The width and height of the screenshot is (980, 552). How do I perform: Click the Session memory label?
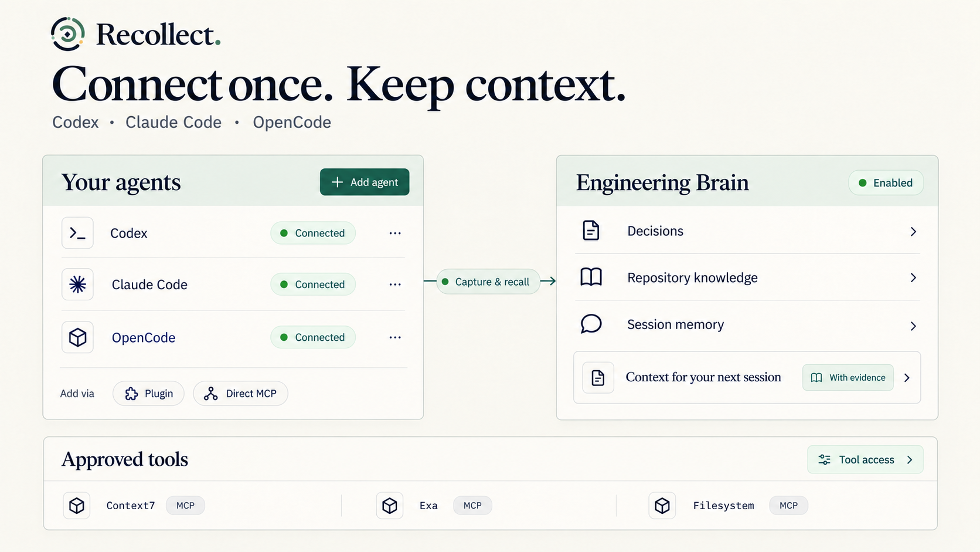pos(675,324)
